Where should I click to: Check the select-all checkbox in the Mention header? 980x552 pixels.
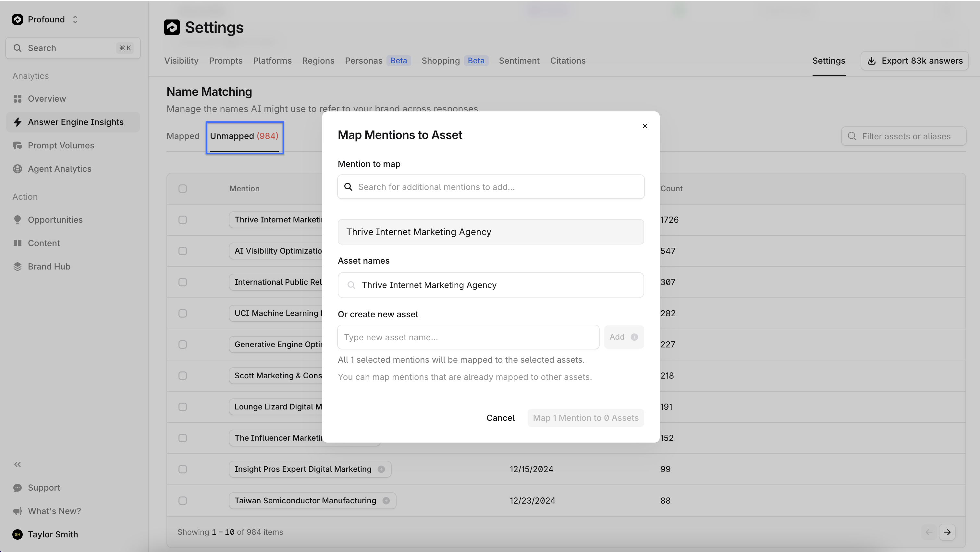pyautogui.click(x=183, y=188)
